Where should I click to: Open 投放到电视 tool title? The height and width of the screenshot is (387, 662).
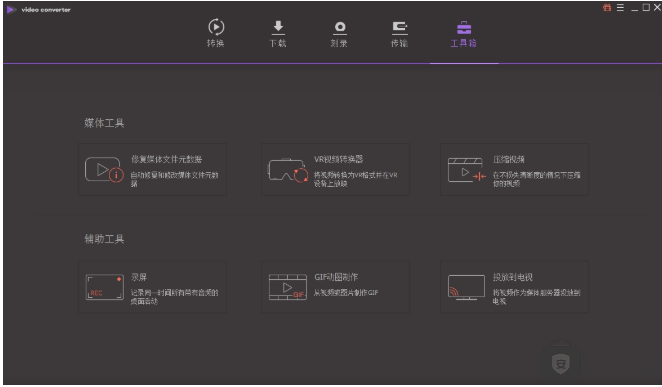[x=513, y=277]
